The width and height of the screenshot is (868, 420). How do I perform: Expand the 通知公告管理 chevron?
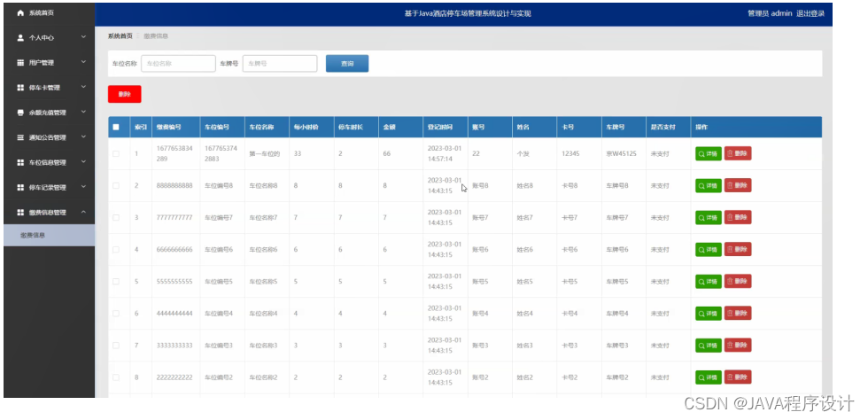coord(83,136)
